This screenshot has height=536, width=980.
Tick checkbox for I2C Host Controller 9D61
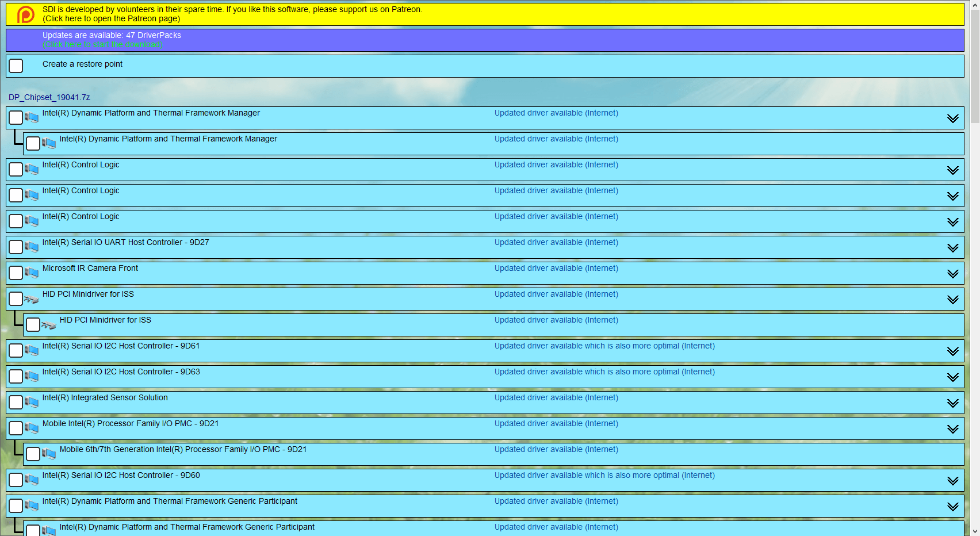[x=16, y=350]
